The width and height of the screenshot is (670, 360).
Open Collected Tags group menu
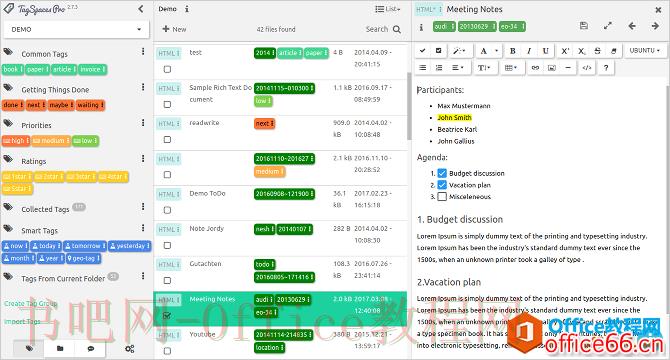click(143, 207)
